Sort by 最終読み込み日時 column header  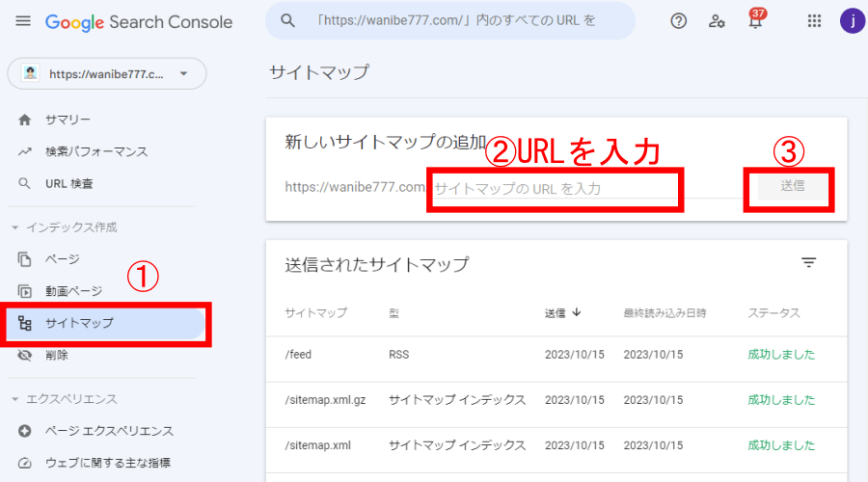tap(665, 313)
